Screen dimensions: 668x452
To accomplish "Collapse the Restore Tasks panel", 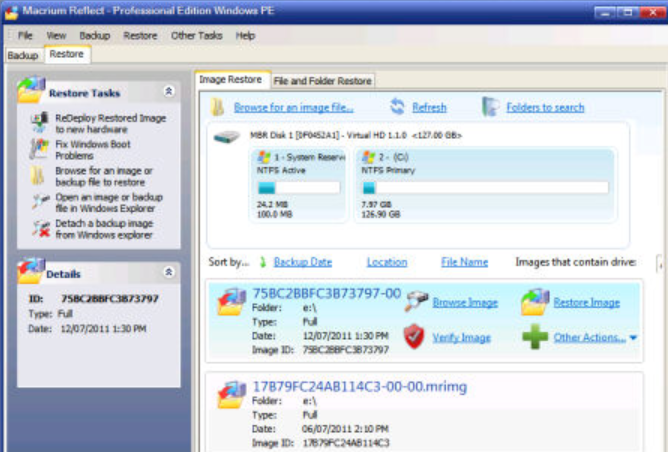I will click(x=169, y=91).
